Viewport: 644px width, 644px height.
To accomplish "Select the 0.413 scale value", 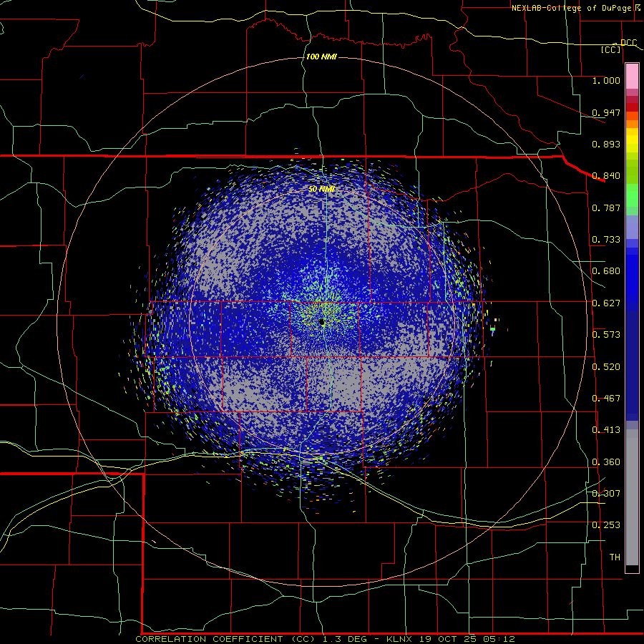I will tap(606, 429).
